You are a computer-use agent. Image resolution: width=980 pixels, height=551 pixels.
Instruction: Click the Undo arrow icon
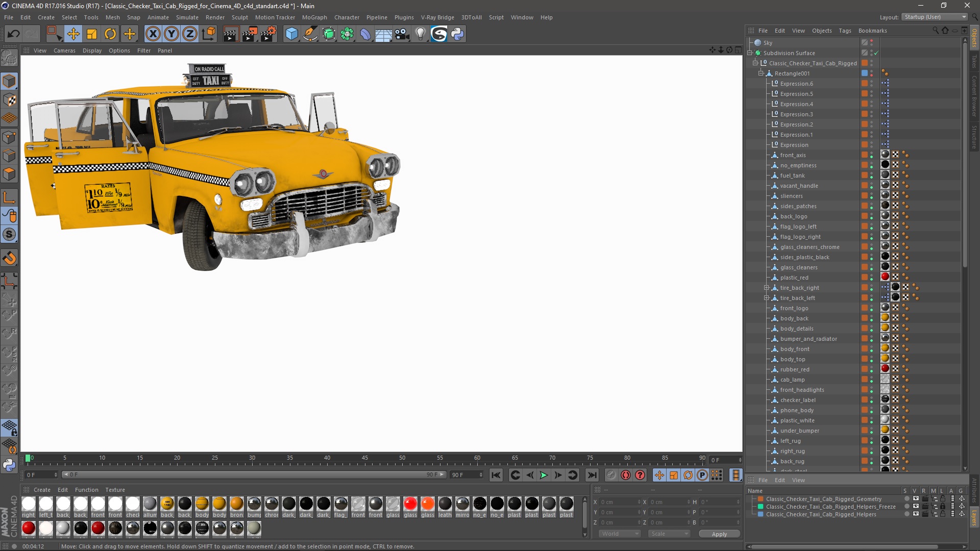pyautogui.click(x=14, y=34)
